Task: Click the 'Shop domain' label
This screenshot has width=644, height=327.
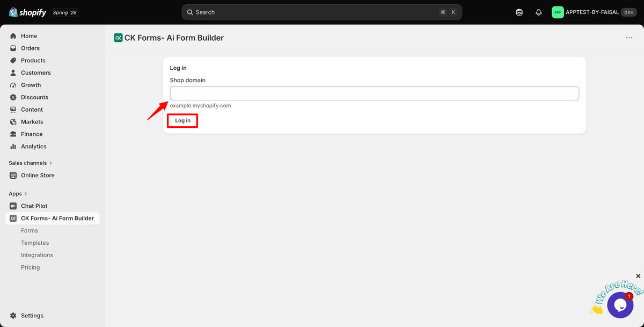Action: click(188, 81)
